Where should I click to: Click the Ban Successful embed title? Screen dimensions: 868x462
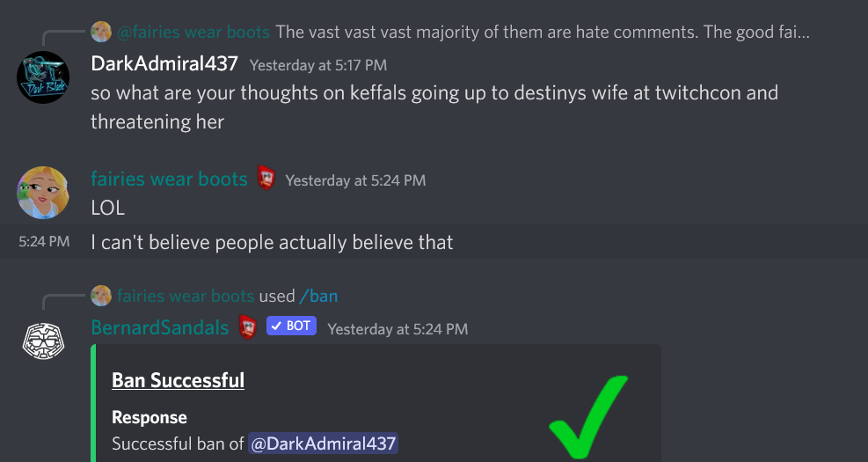coord(179,380)
